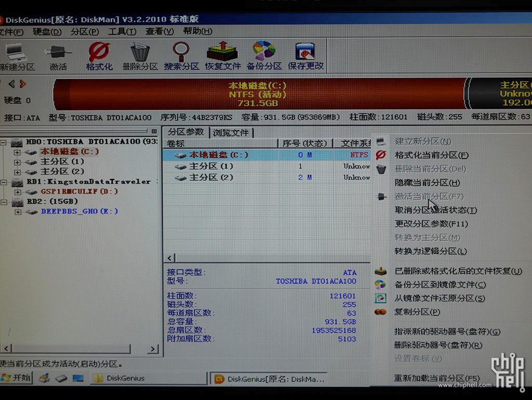Open the 工具(T) menu
This screenshot has height=400, width=532.
pyautogui.click(x=122, y=32)
